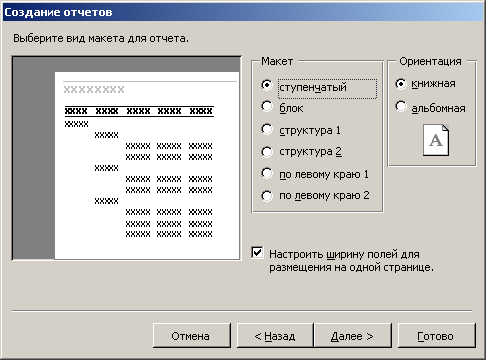
Task: Proceed with the Далее button
Action: click(x=353, y=336)
